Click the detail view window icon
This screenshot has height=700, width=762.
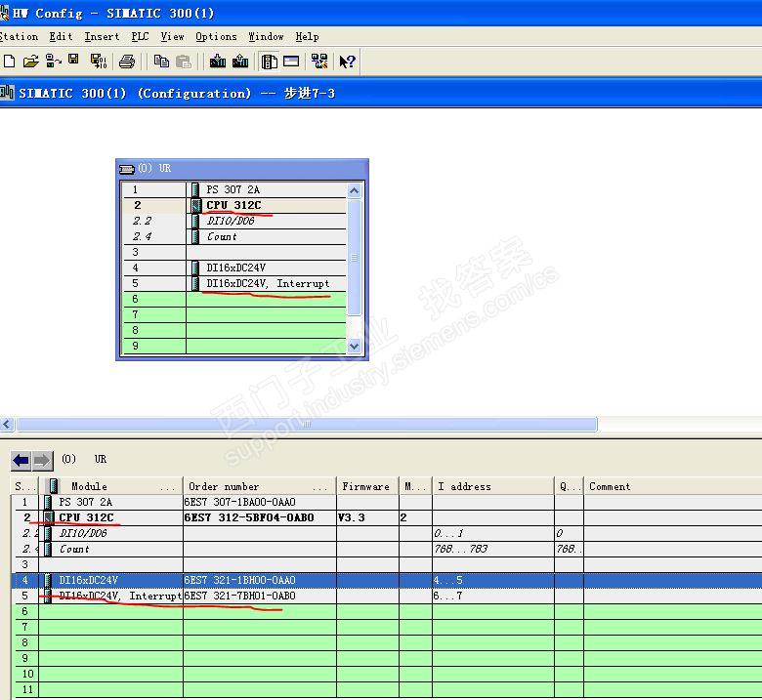tap(291, 62)
